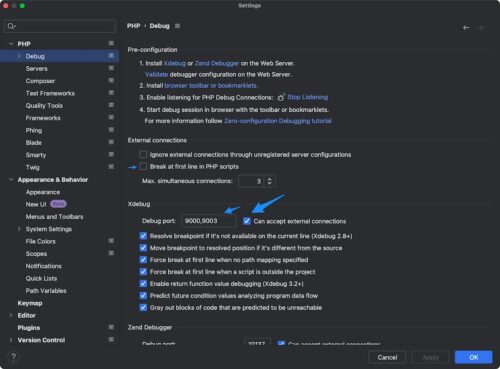Collapse Appearance & Behavior group
500x369 pixels.
[11, 179]
